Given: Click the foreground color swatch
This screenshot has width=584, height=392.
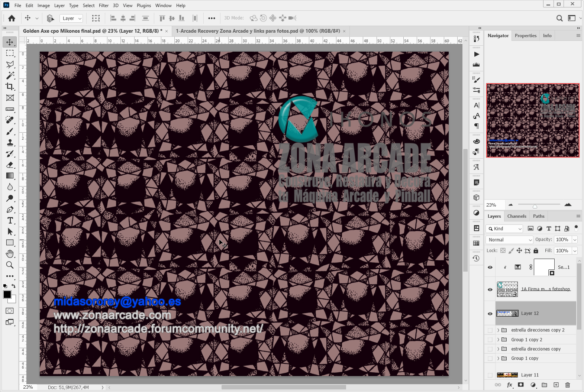Looking at the screenshot, I should tap(7, 295).
